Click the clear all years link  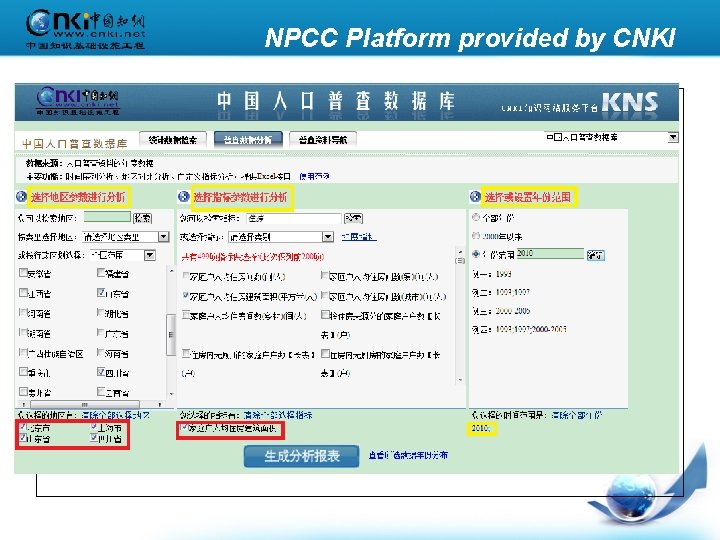point(576,415)
